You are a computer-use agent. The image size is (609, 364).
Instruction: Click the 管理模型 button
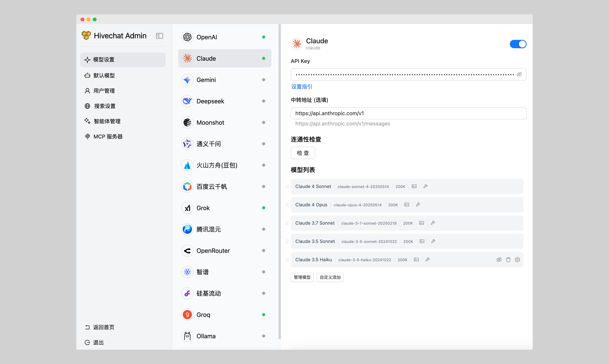[x=302, y=277]
